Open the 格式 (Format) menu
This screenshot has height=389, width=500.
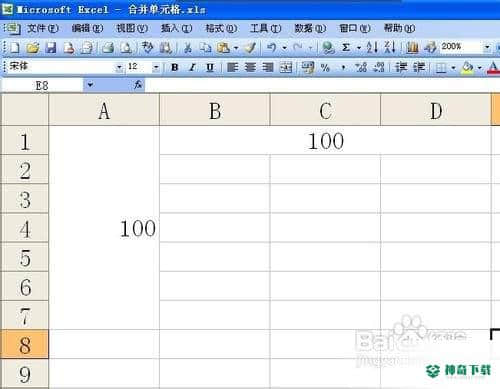click(221, 28)
